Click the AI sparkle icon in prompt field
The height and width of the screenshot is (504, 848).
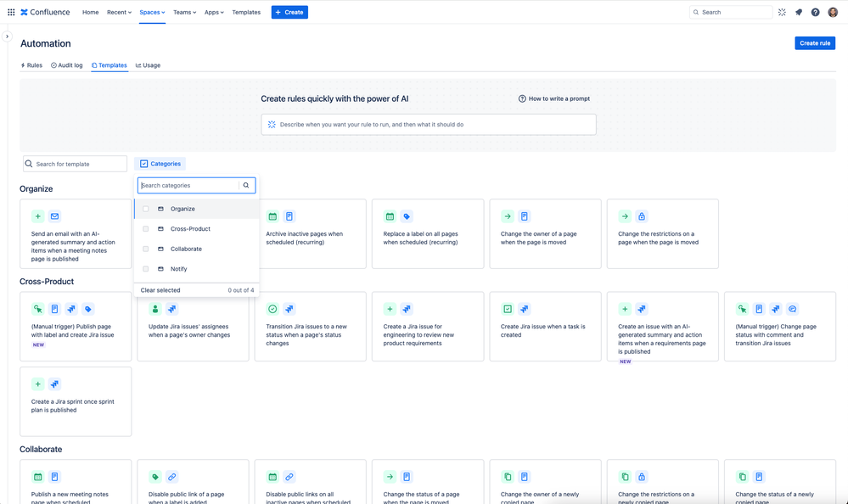point(272,125)
